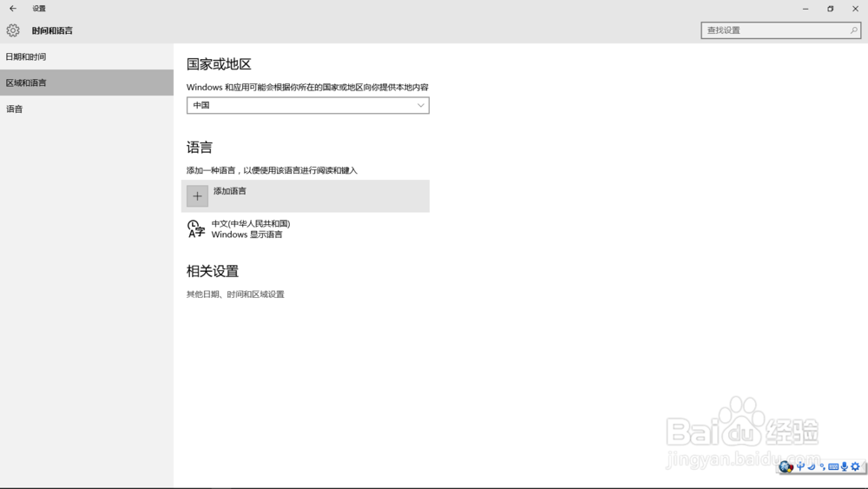Viewport: 868px width, 489px height.
Task: Toggle Chinese/English 中 mode in IME bar
Action: tap(800, 466)
